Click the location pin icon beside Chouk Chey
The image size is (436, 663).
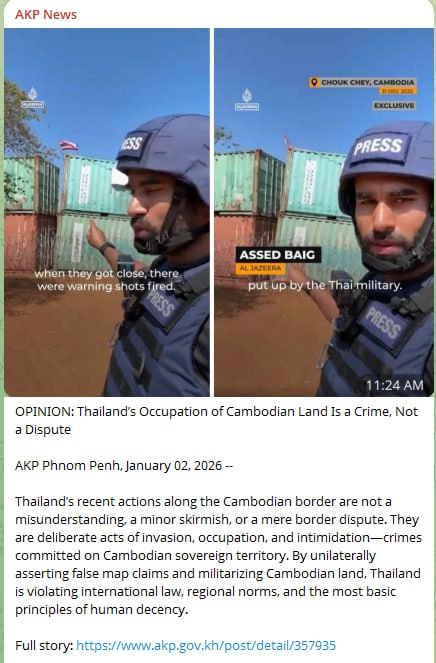[314, 82]
